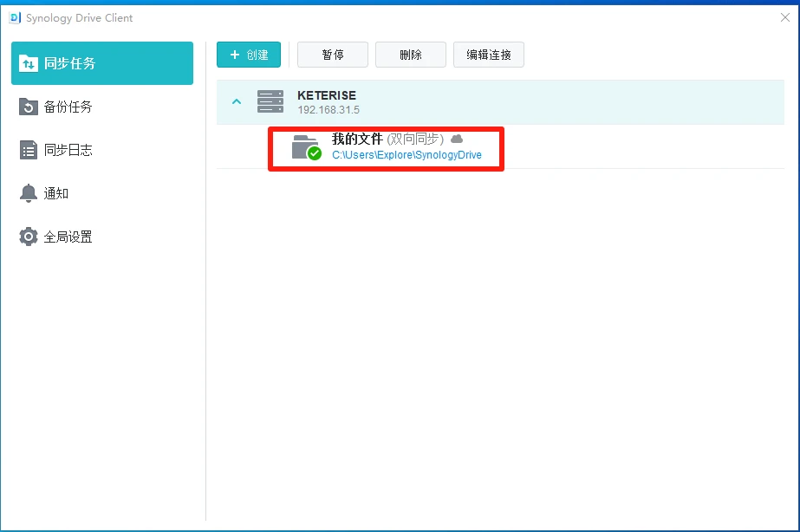Delete the task with 删除 button

(411, 55)
